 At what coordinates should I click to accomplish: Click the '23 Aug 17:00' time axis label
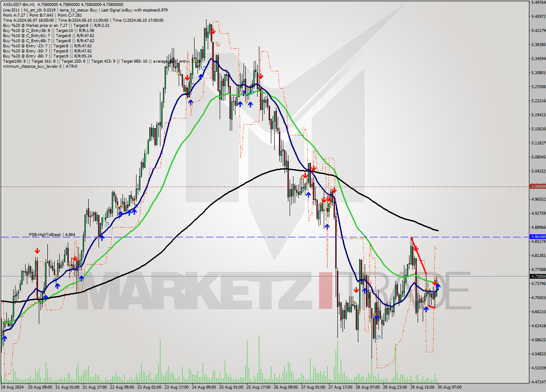pyautogui.click(x=177, y=387)
